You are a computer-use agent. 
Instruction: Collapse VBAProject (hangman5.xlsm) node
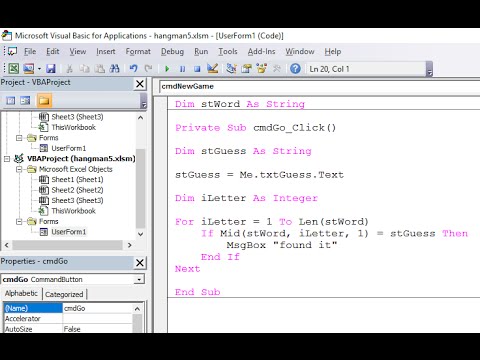7,159
